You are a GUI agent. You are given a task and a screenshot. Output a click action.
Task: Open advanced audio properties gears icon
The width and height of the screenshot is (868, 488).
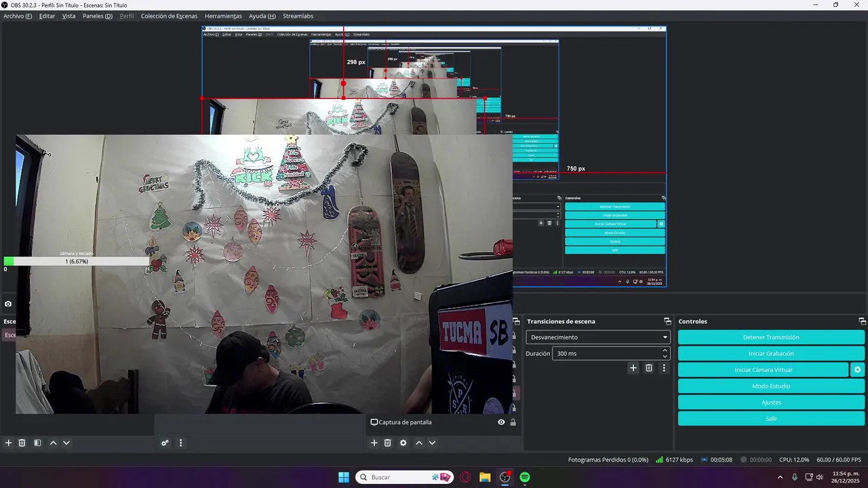165,443
